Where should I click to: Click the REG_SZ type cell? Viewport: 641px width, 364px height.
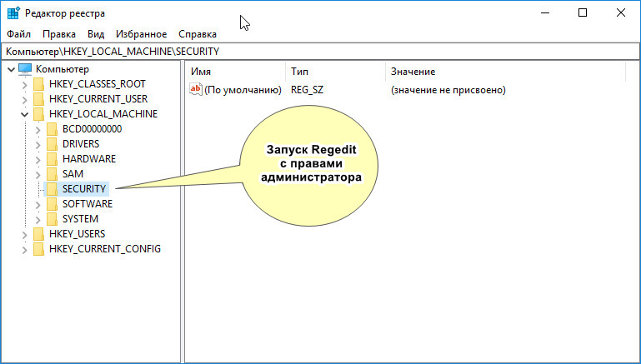pyautogui.click(x=307, y=90)
